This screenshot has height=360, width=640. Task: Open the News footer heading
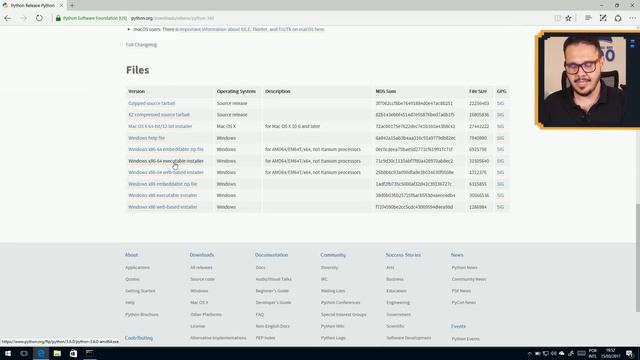(457, 255)
